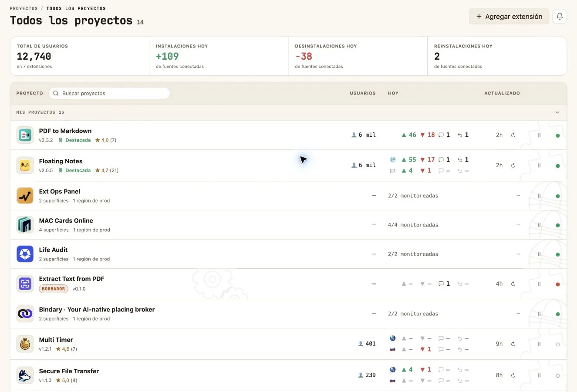
Task: Click the Agregar extensión button
Action: tap(509, 17)
